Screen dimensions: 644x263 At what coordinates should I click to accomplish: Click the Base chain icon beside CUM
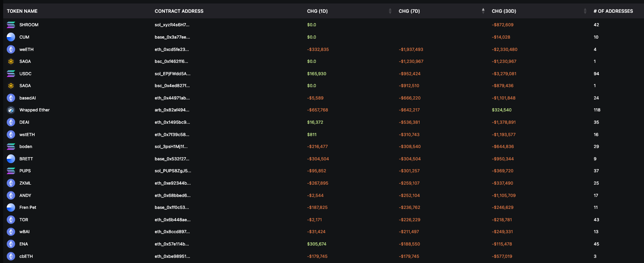tap(11, 37)
